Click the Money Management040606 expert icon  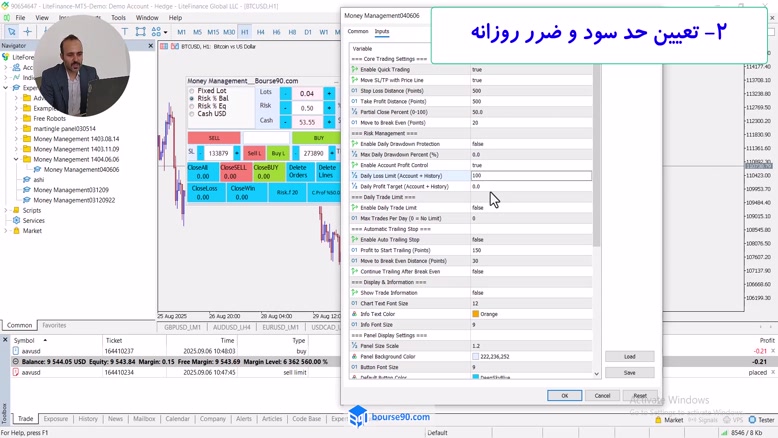pos(37,169)
